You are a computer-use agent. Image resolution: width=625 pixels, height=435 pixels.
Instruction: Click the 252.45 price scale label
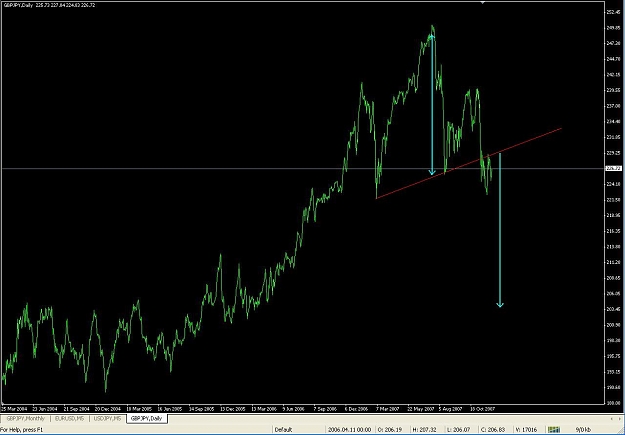[613, 12]
